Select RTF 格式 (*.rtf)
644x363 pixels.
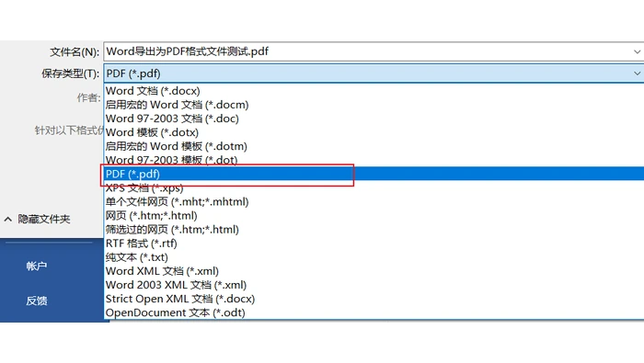click(374, 244)
